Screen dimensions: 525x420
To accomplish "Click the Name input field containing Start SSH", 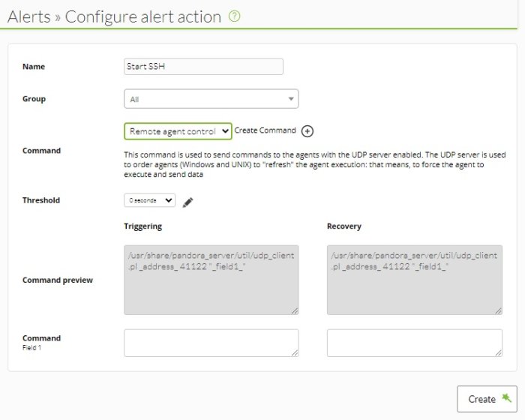I will [203, 66].
